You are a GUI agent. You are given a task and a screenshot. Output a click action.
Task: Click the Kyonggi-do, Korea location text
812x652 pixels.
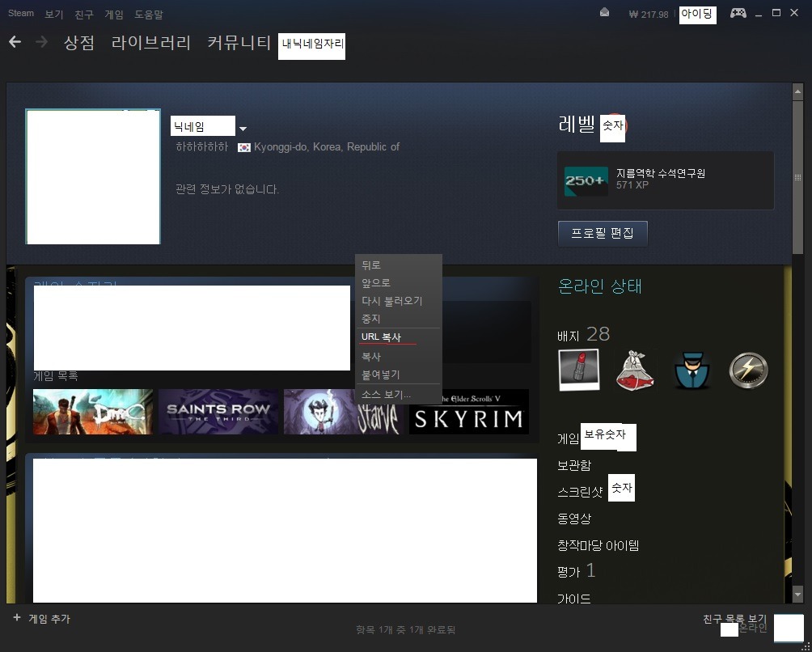[x=326, y=147]
